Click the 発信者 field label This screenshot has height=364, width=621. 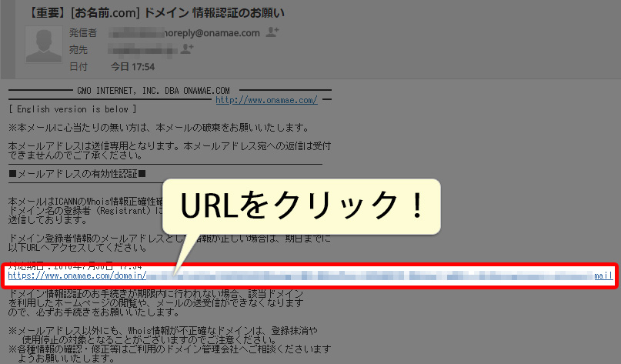83,33
